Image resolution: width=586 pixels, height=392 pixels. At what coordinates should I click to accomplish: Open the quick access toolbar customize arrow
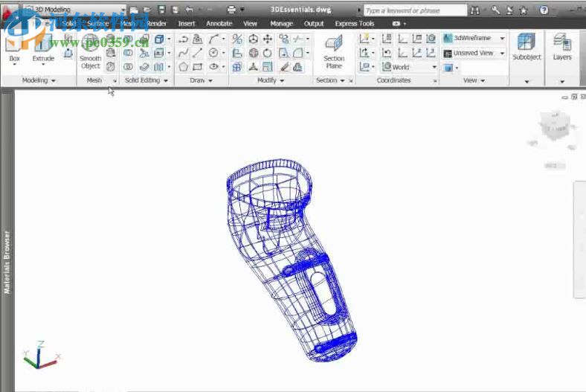pyautogui.click(x=242, y=10)
